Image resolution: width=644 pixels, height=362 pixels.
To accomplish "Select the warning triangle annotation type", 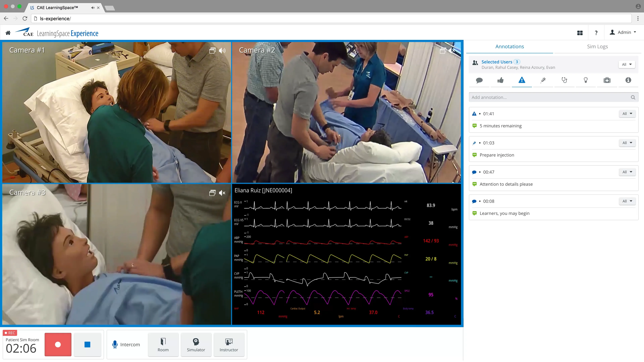I will pos(522,80).
